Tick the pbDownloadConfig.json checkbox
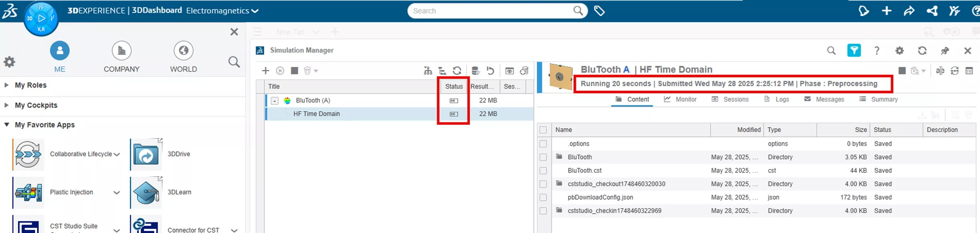The height and width of the screenshot is (233, 980). coord(543,197)
